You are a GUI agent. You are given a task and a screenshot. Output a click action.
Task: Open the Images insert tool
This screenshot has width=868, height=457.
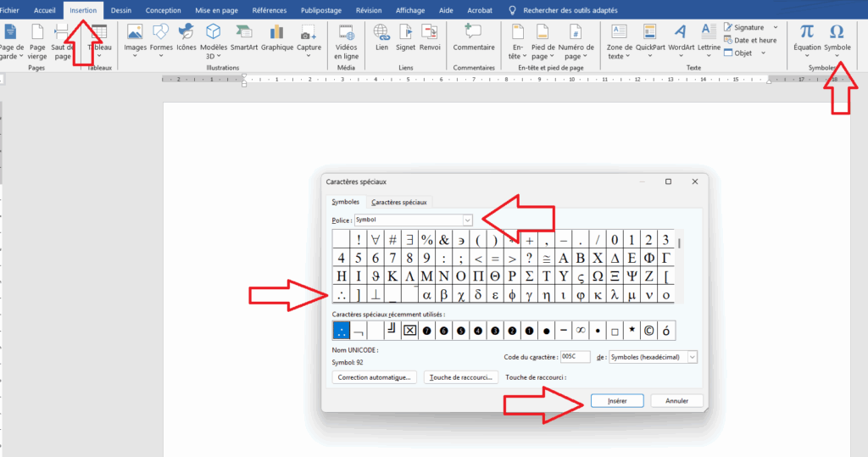tap(135, 41)
